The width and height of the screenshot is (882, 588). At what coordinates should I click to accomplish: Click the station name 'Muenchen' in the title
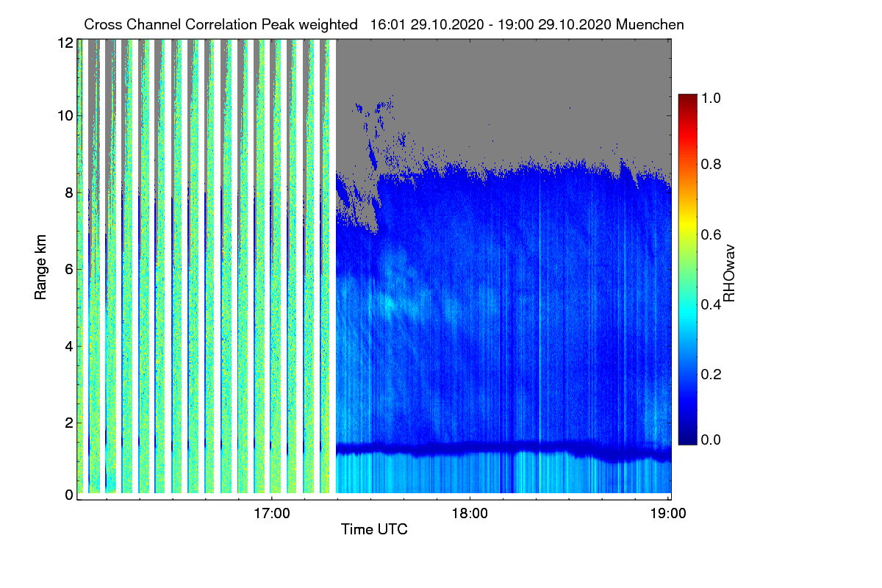[x=650, y=24]
